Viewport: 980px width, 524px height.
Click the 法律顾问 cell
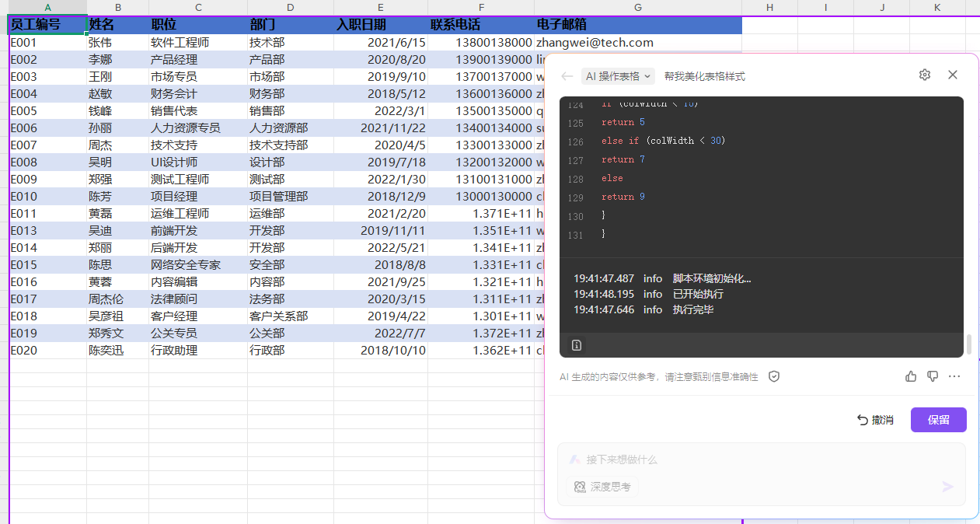point(198,299)
